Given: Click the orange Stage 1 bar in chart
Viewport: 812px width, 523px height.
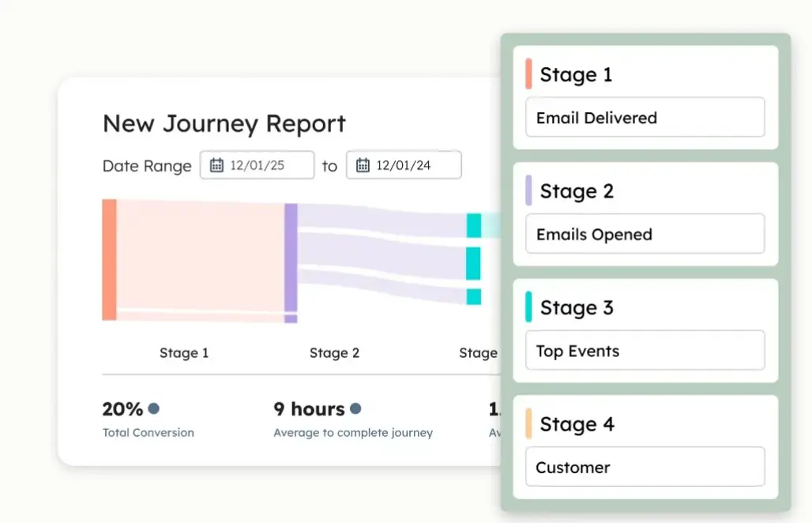Looking at the screenshot, I should click(109, 259).
